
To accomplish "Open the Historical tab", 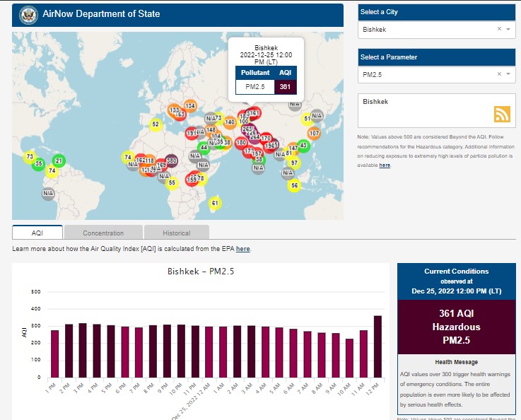I will point(176,233).
